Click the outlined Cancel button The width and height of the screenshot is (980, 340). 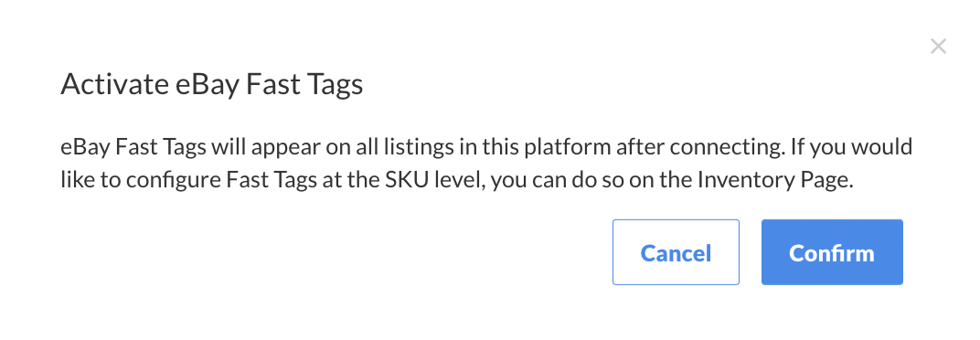coord(676,252)
